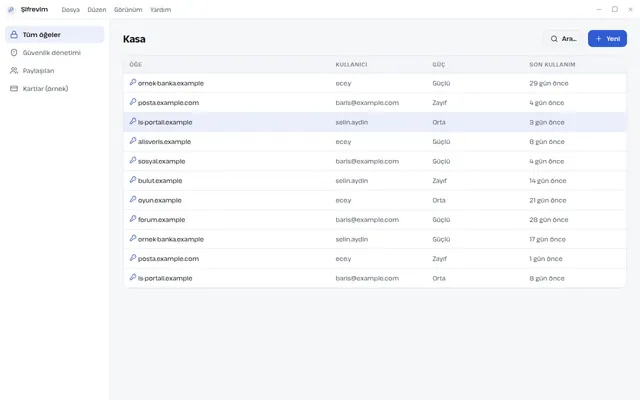Sort by the ÖĞE column header
640x400 pixels.
(136, 64)
